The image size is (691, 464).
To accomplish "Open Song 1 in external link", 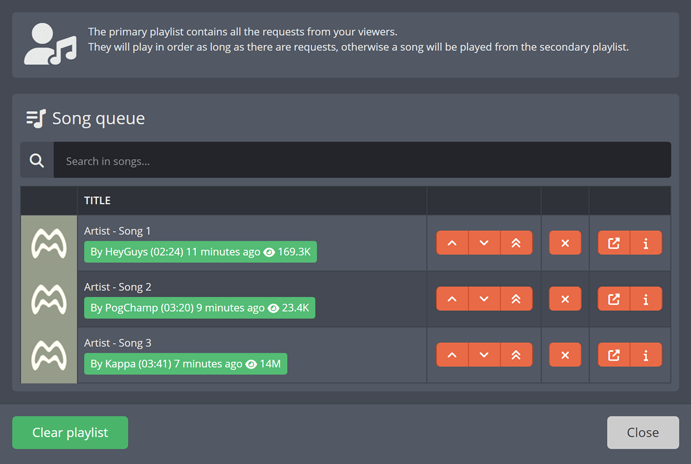I will tap(614, 243).
